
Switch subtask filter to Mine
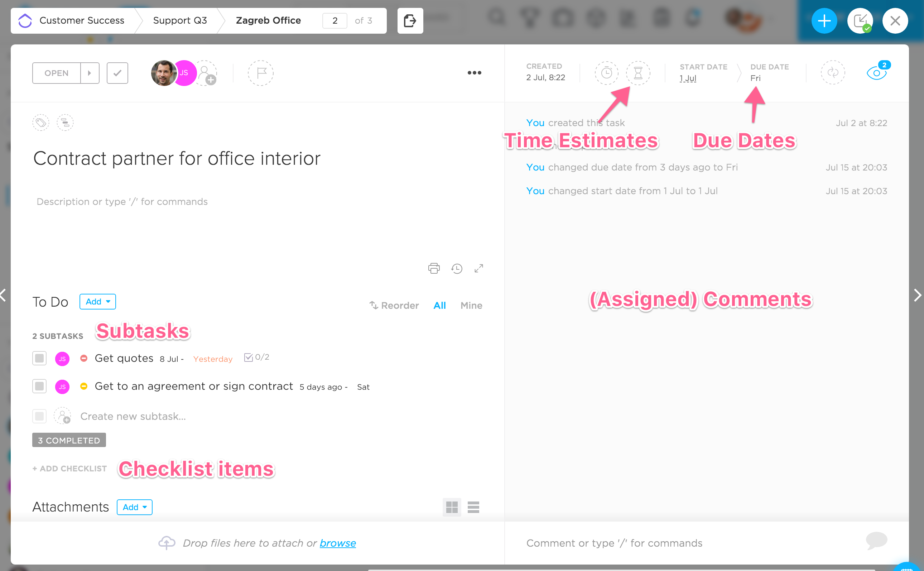pyautogui.click(x=471, y=306)
